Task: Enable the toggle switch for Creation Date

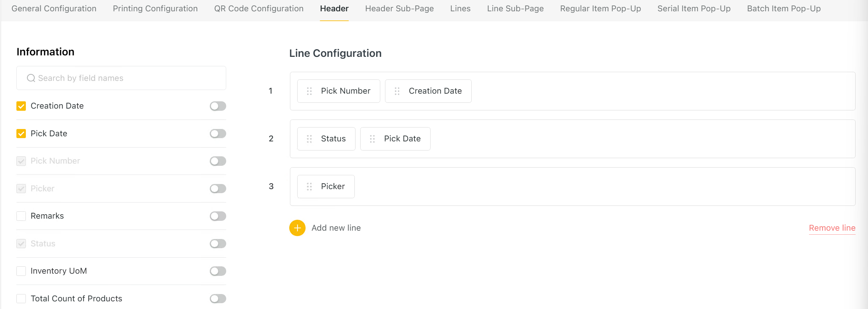Action: pos(218,106)
